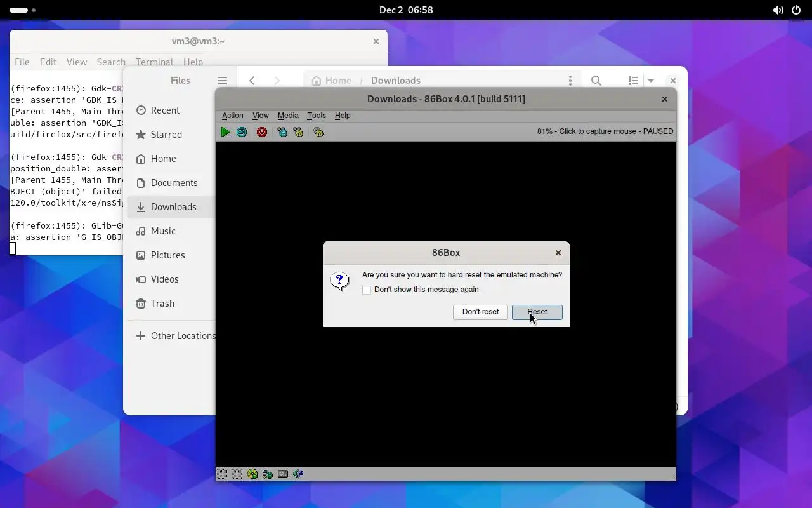Open Edit menu in Terminal window
This screenshot has height=508, width=812.
pos(48,62)
